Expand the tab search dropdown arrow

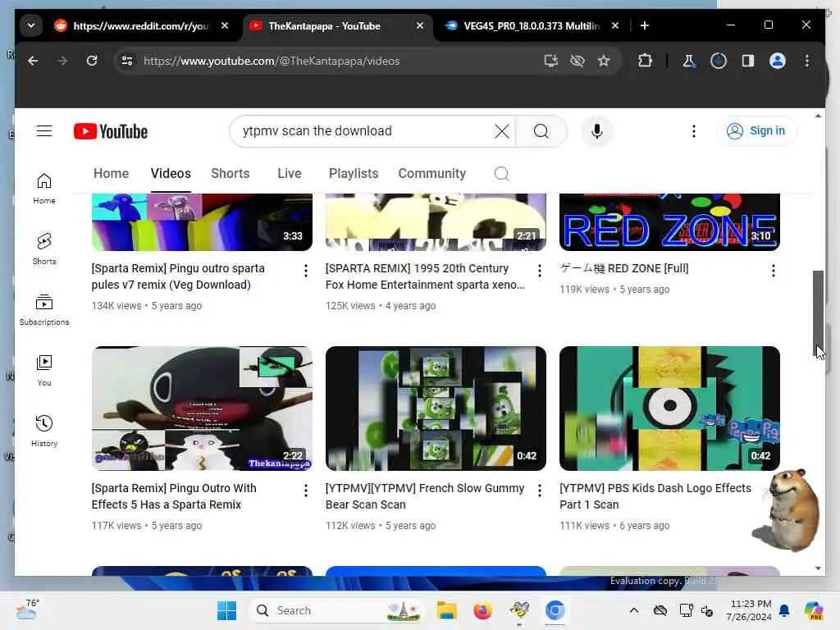31,25
